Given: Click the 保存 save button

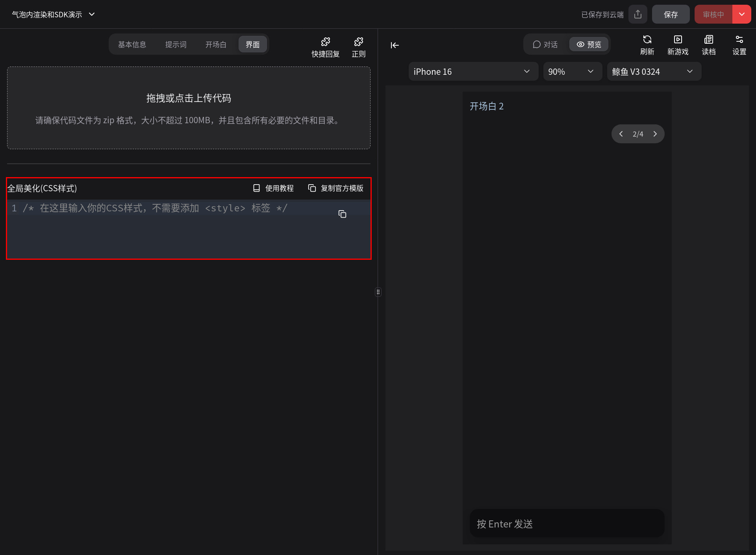Looking at the screenshot, I should coord(671,15).
